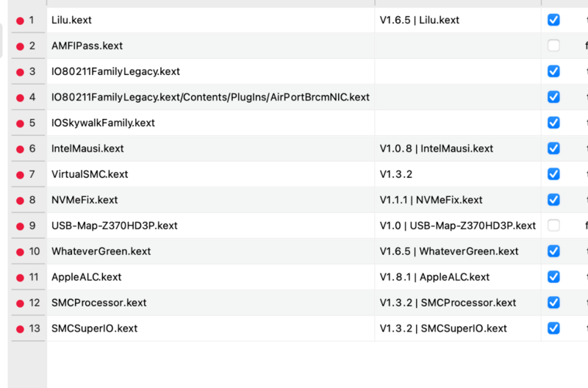The height and width of the screenshot is (388, 588).
Task: Click the red dot beside row 11
Action: [x=20, y=278]
